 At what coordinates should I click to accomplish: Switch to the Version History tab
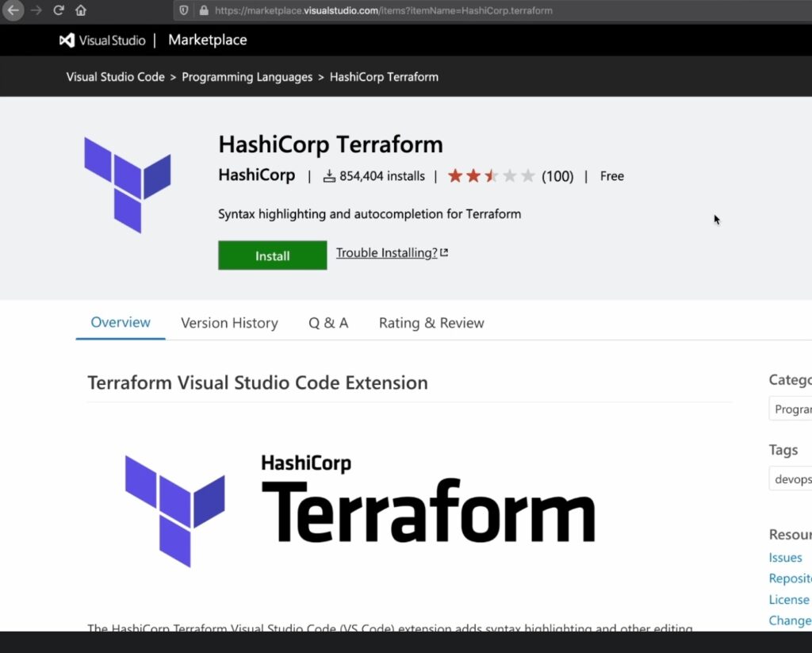[x=229, y=323]
